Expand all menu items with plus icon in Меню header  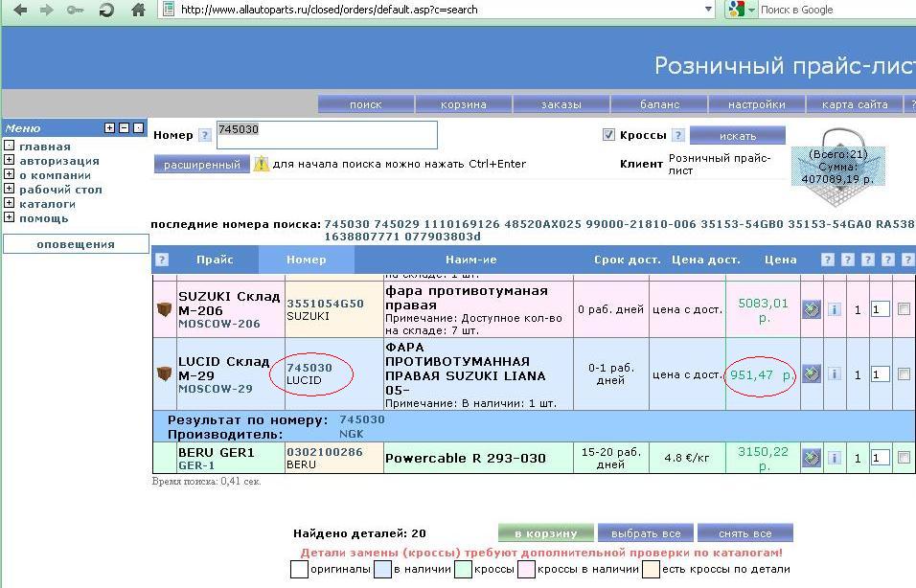[x=109, y=128]
